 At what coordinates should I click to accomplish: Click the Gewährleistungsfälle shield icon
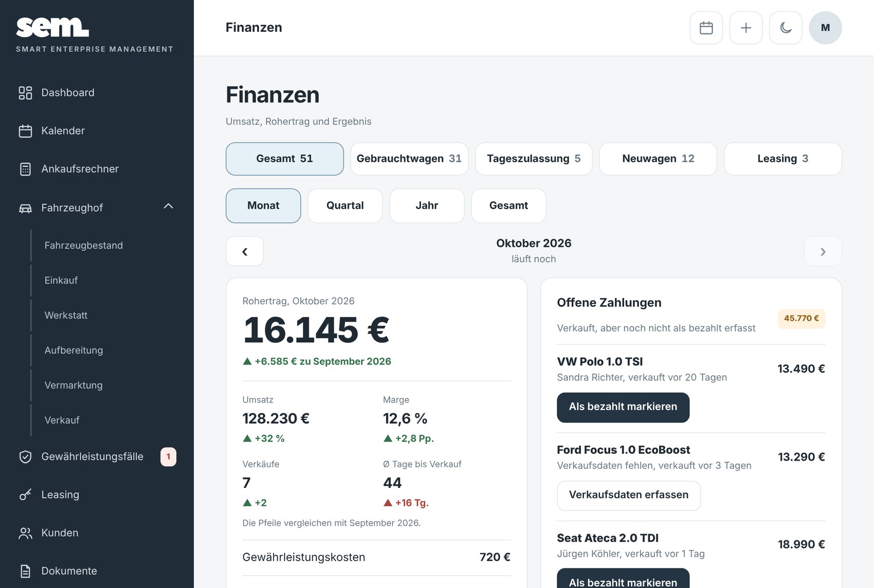(x=25, y=456)
